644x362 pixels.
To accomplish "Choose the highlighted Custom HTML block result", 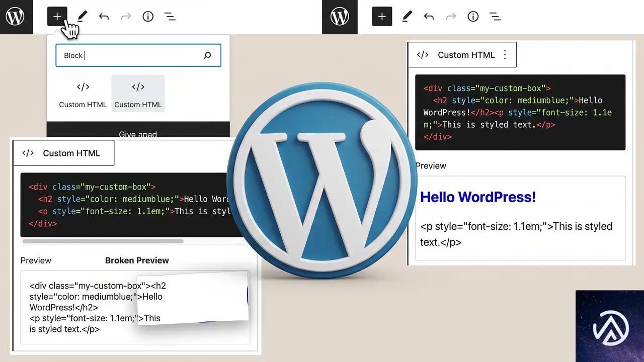I will point(138,94).
